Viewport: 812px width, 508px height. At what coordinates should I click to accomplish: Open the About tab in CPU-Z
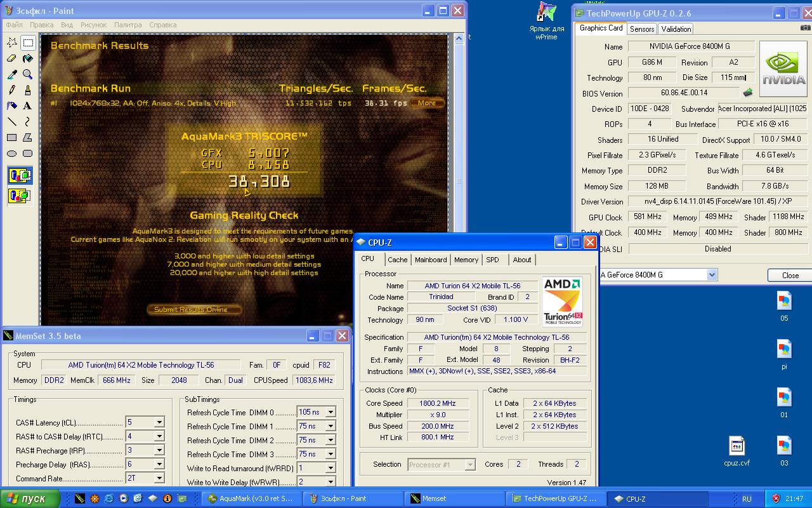pyautogui.click(x=522, y=260)
